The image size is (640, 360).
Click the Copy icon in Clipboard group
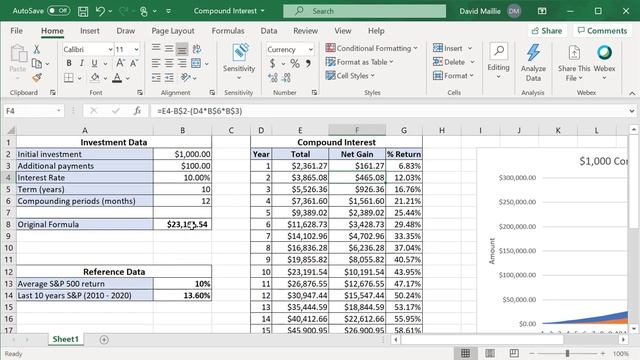(x=37, y=63)
